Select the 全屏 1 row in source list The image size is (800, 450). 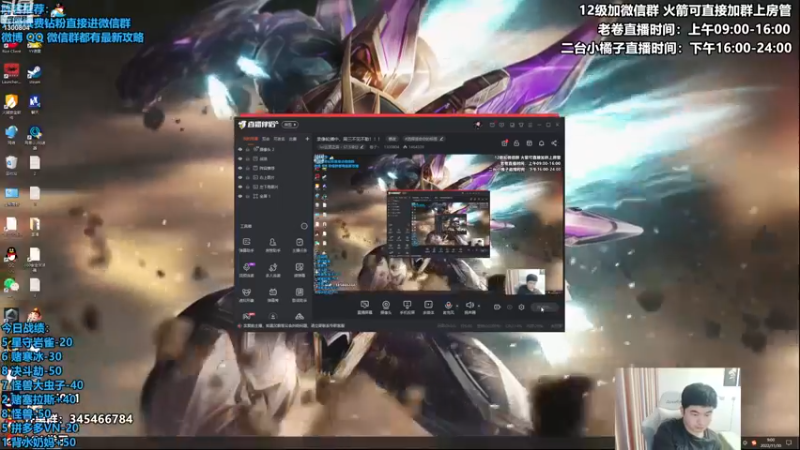(273, 196)
